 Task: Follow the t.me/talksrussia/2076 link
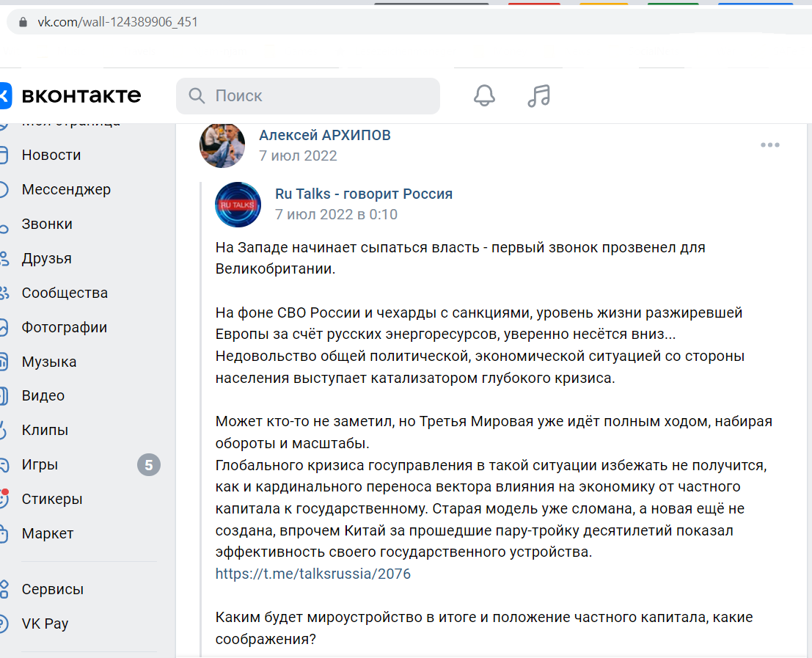click(312, 574)
